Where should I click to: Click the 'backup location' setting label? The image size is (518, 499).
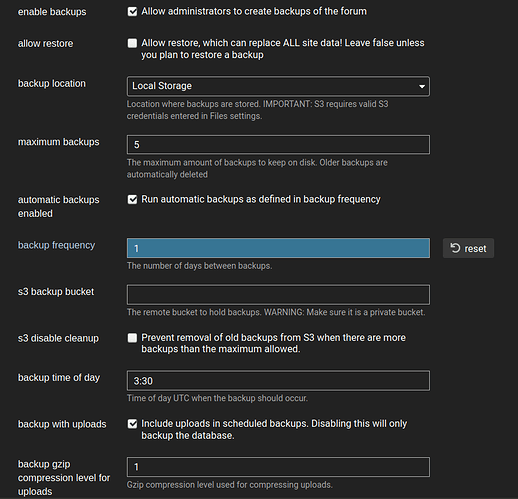[52, 83]
